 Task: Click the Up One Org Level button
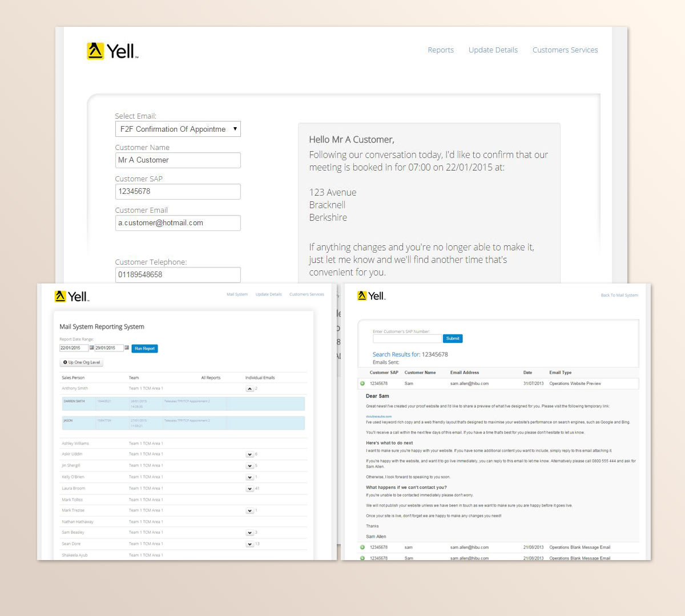tap(82, 363)
